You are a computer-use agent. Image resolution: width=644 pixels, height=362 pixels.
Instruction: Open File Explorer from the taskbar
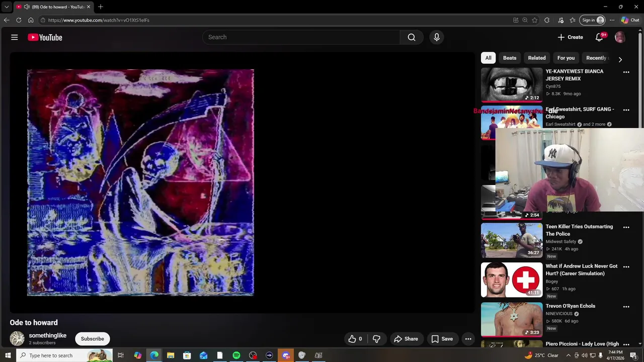171,355
